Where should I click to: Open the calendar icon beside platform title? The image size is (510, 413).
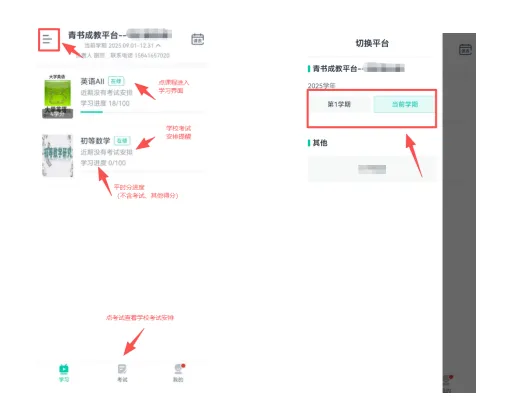point(197,39)
